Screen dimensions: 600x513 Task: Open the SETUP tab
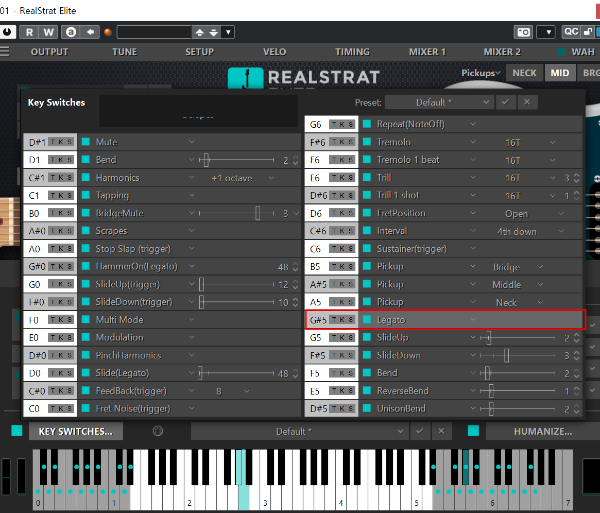(199, 52)
